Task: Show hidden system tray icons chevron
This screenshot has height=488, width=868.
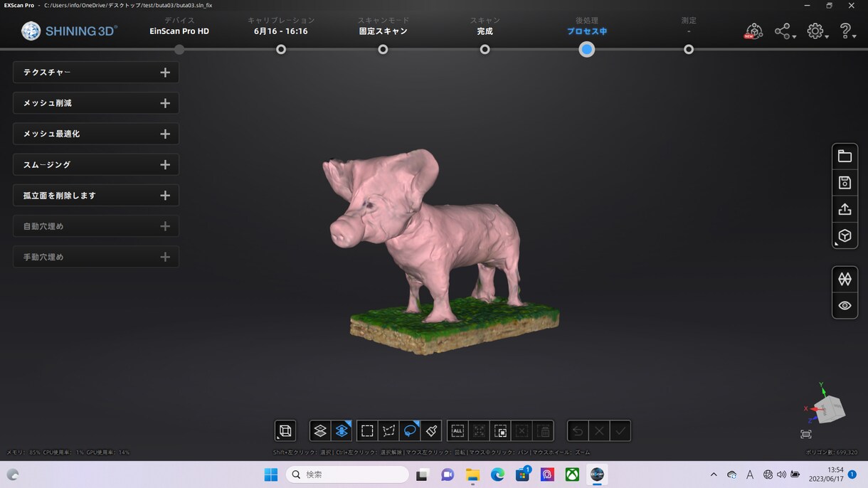Action: click(714, 474)
